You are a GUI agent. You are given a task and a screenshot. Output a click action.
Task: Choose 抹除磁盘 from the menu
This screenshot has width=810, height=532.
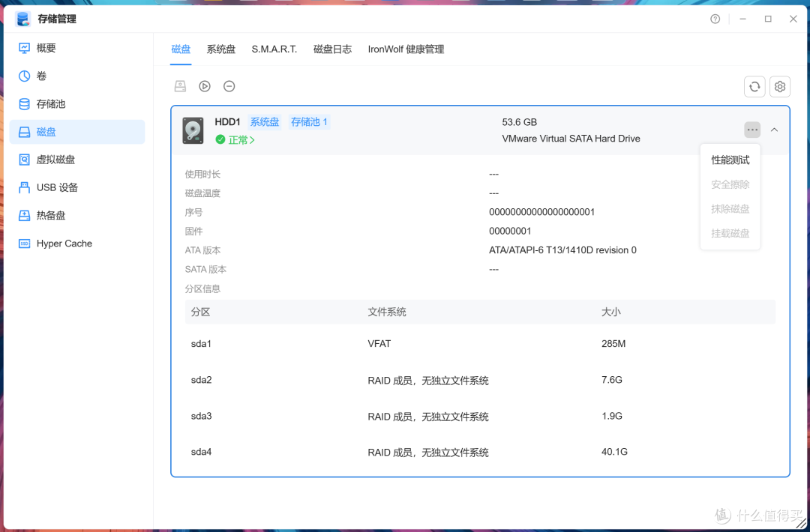tap(730, 209)
